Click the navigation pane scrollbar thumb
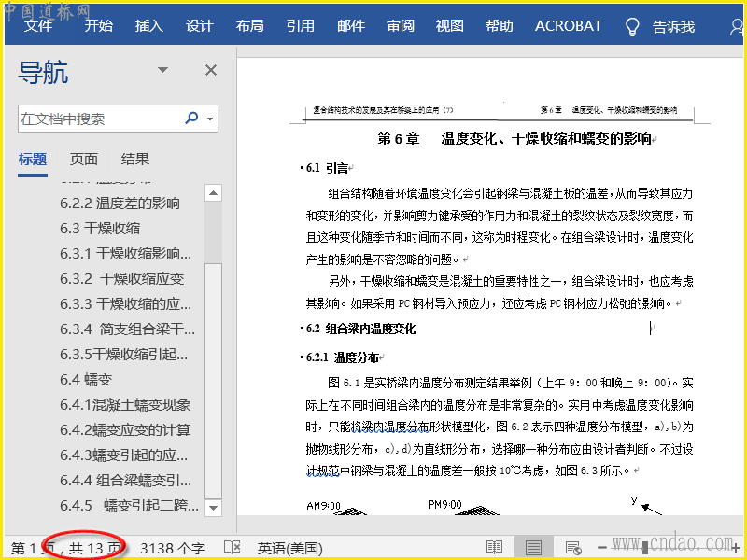747x560 pixels. pos(214,381)
